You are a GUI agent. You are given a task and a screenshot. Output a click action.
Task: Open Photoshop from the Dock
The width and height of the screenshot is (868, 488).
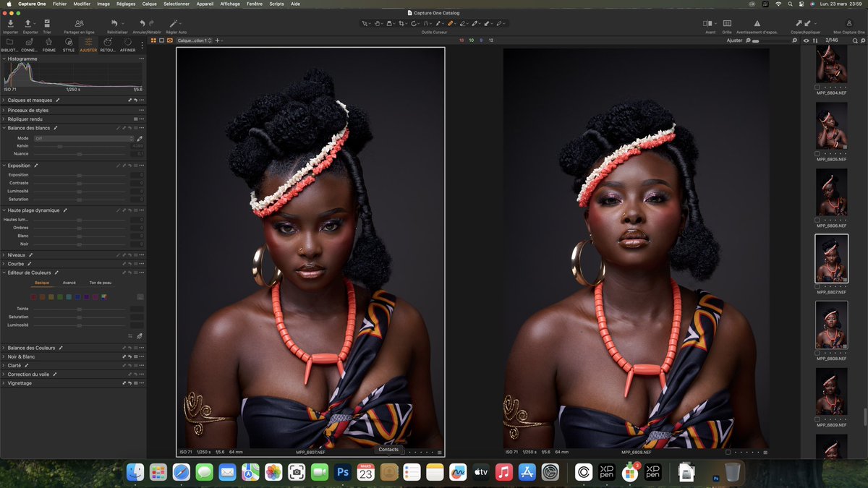click(344, 472)
